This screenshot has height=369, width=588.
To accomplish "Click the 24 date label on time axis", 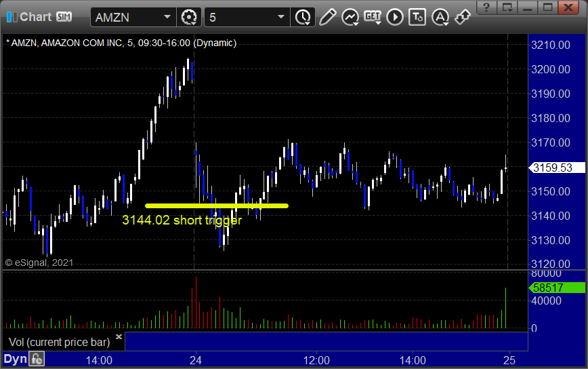I will [195, 361].
